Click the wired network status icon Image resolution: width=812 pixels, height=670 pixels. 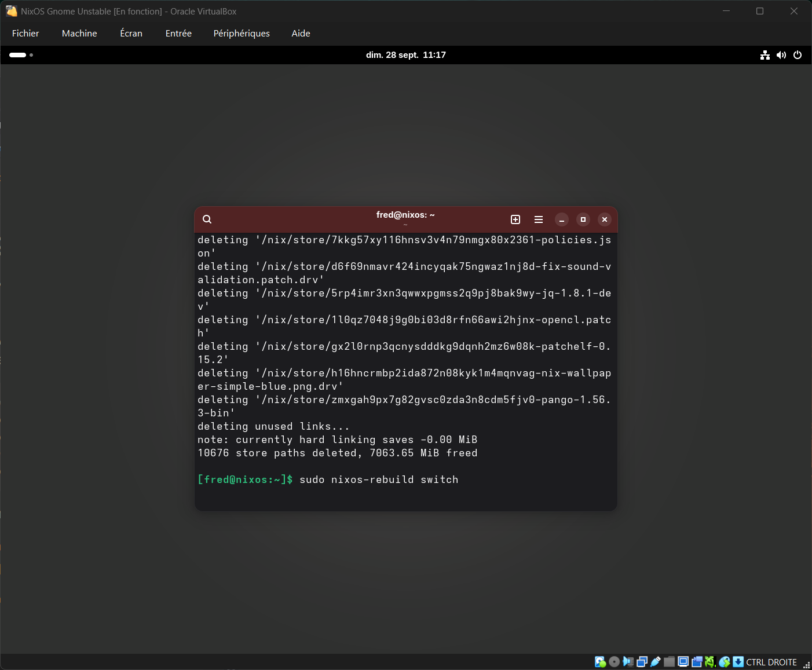coord(765,55)
